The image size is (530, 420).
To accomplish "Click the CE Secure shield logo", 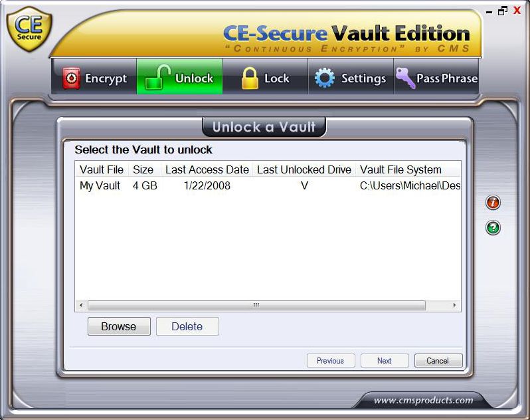I will point(29,29).
